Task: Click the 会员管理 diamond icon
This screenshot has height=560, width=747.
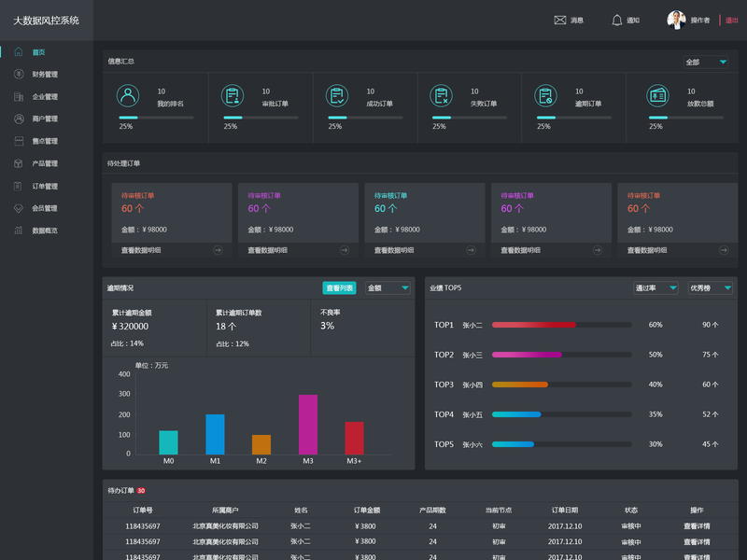Action: [19, 208]
